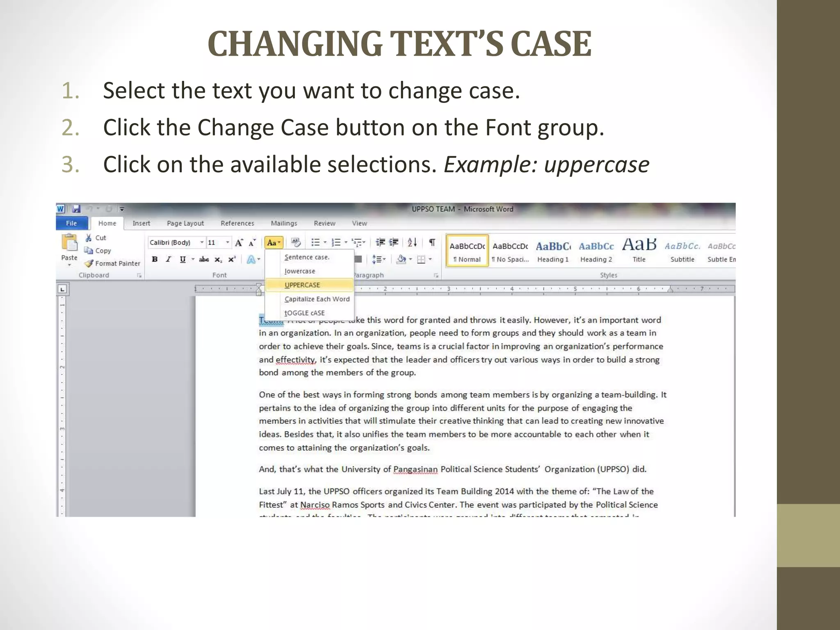Expand the Borders dropdown arrow
The image size is (840, 630).
(x=430, y=259)
